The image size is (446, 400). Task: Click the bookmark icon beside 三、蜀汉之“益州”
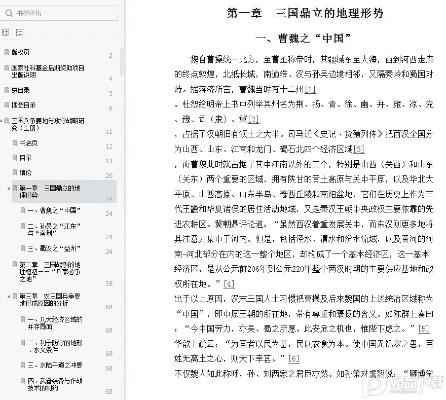coord(23,248)
